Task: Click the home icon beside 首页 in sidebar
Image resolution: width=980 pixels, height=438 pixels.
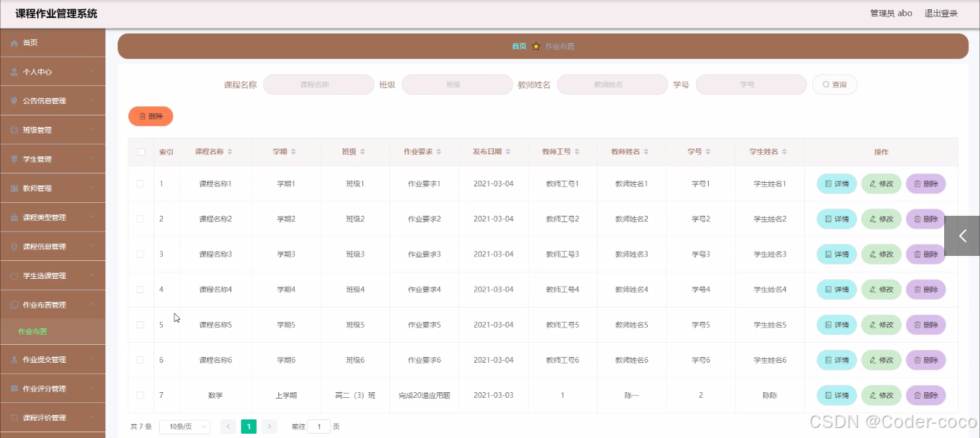Action: pos(14,43)
